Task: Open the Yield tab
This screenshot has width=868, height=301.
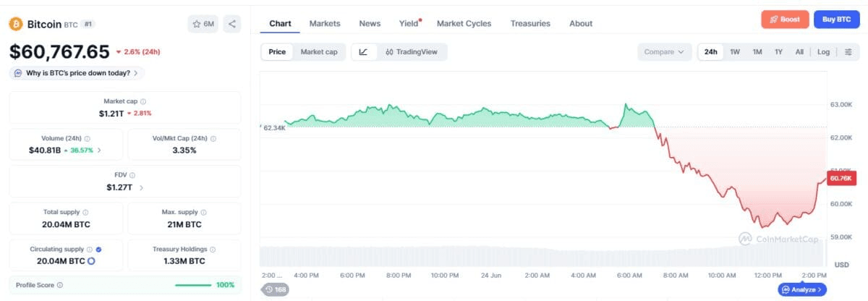Action: (409, 23)
